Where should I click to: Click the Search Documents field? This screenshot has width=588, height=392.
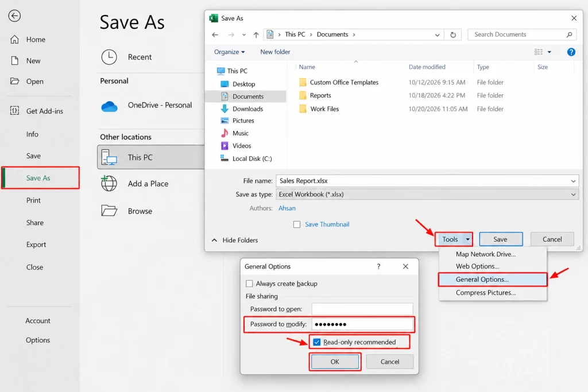point(523,34)
